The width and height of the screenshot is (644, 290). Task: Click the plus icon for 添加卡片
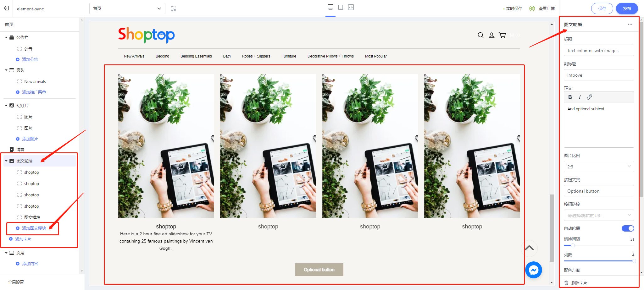click(x=11, y=239)
